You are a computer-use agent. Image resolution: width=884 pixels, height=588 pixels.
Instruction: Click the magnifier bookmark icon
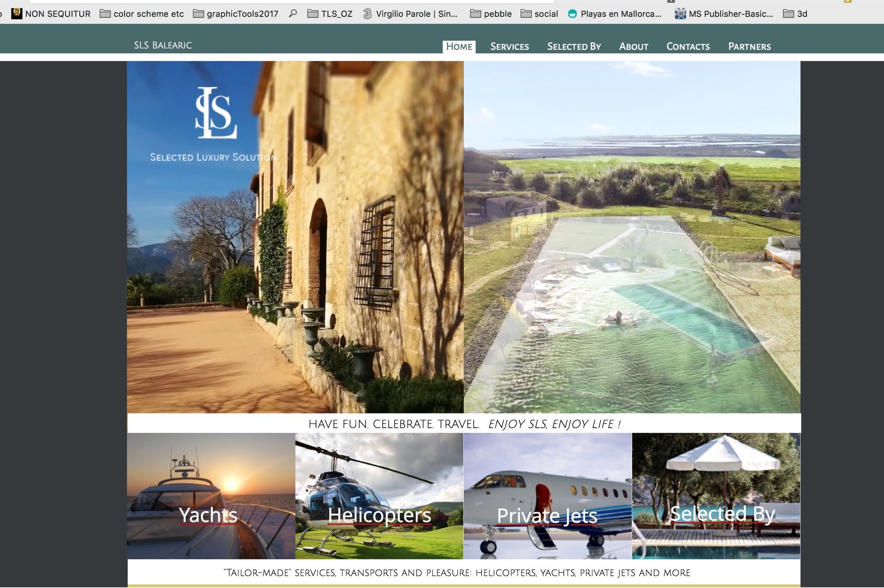293,13
